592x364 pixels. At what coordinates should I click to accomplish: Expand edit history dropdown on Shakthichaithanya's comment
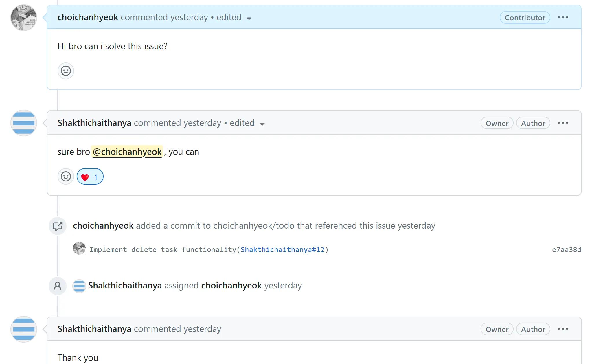pyautogui.click(x=262, y=124)
